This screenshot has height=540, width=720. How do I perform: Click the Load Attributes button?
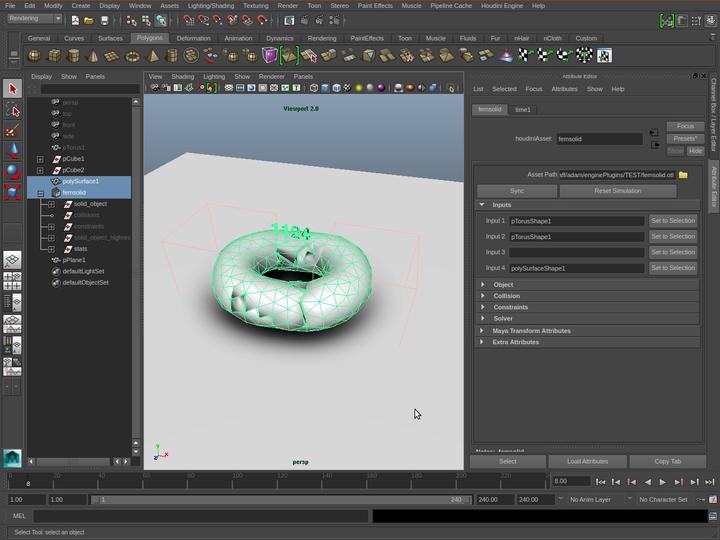coord(587,462)
